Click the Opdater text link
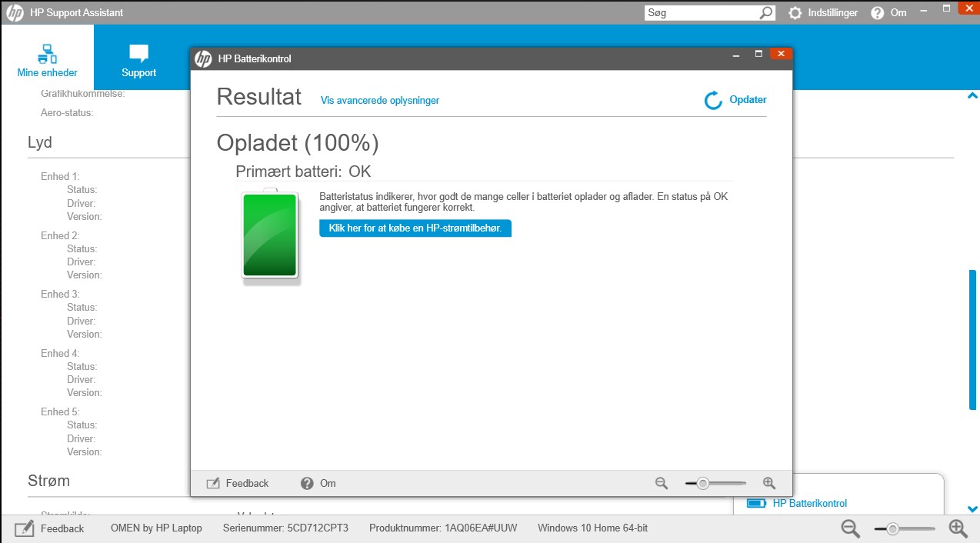980x543 pixels. (x=748, y=99)
